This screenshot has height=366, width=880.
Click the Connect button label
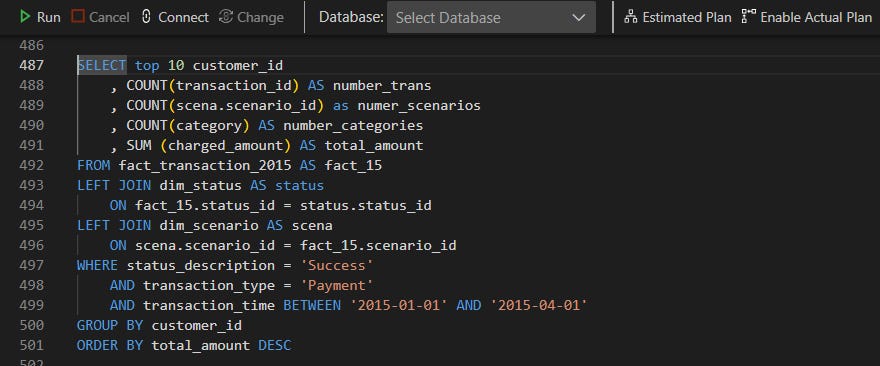pos(184,17)
